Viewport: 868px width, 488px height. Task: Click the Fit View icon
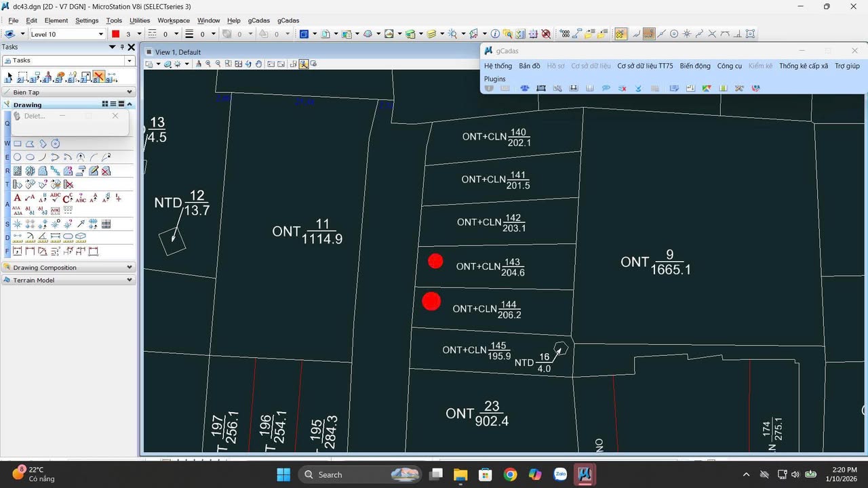[x=239, y=64]
